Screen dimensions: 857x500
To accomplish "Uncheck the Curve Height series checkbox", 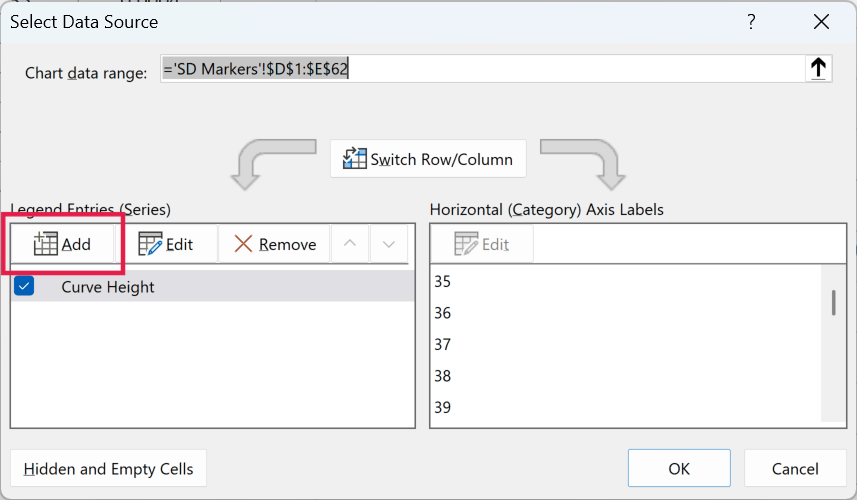I will (x=24, y=286).
